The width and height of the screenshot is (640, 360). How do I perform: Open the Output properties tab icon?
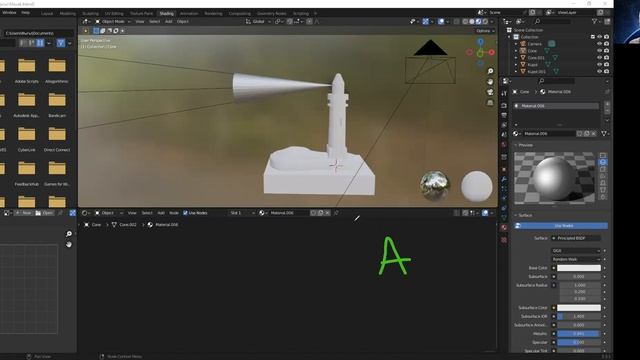click(x=504, y=115)
